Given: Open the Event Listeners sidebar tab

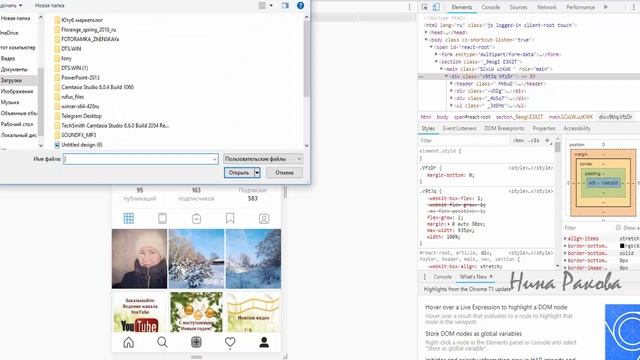Looking at the screenshot, I should pyautogui.click(x=459, y=128).
